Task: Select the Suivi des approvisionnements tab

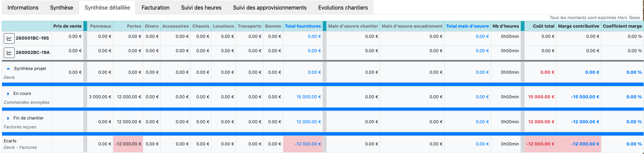Action: click(x=270, y=8)
